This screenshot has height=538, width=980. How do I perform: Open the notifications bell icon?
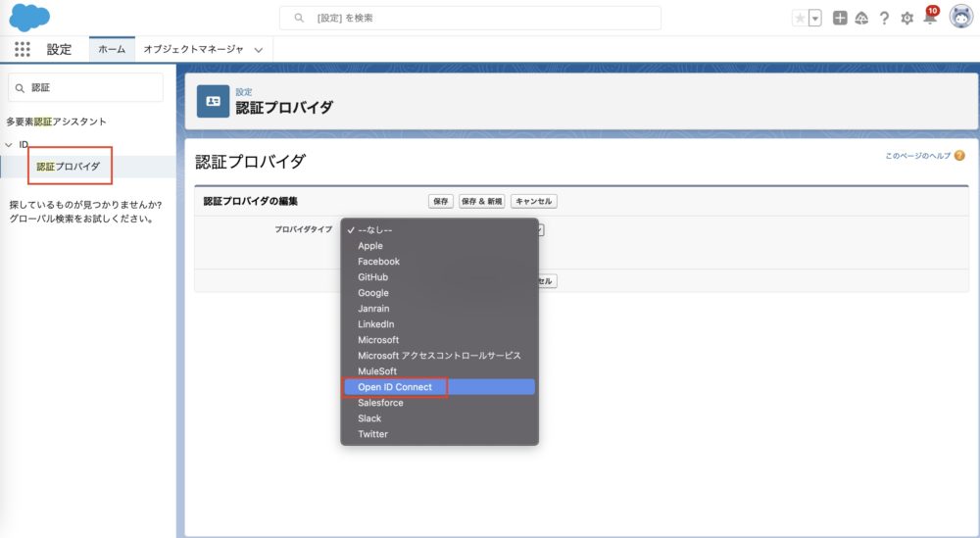930,17
